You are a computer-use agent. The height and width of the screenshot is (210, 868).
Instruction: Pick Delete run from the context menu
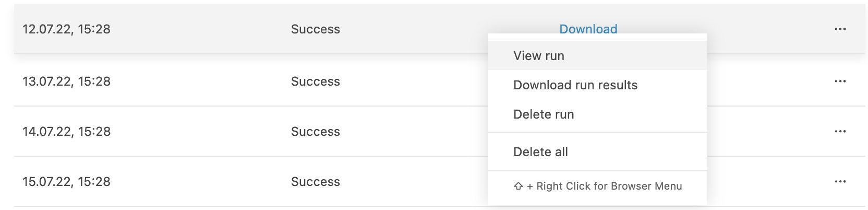pos(544,114)
